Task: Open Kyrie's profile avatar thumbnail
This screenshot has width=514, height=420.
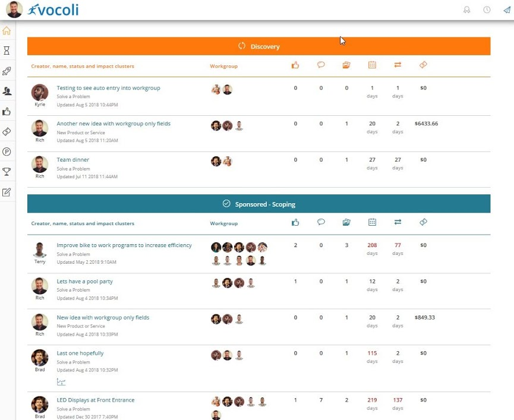Action: (39, 92)
